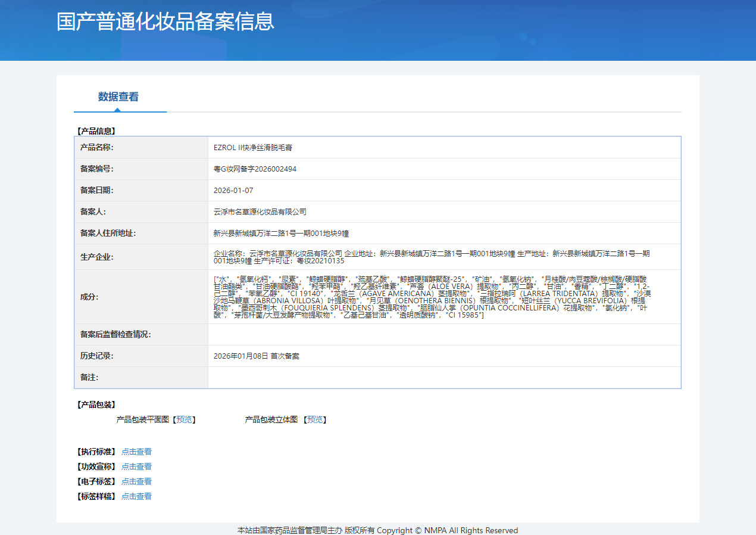Viewport: 756px width, 535px height.
Task: Select the 数据查看 tab
Action: 118,97
